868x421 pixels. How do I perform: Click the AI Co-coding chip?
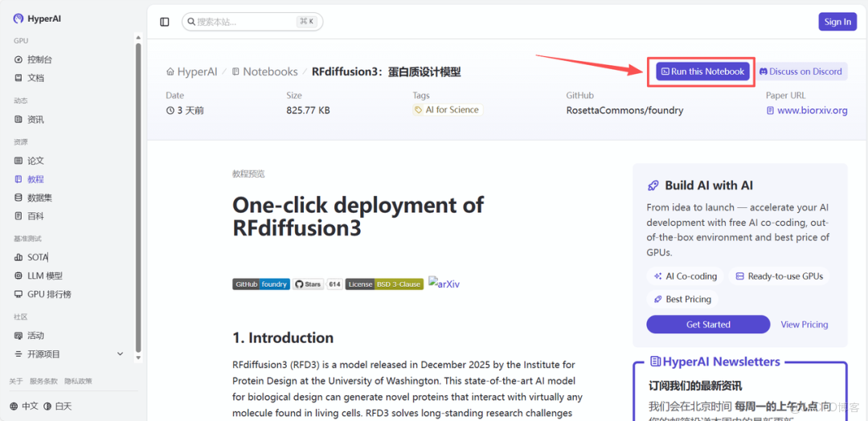tap(686, 276)
